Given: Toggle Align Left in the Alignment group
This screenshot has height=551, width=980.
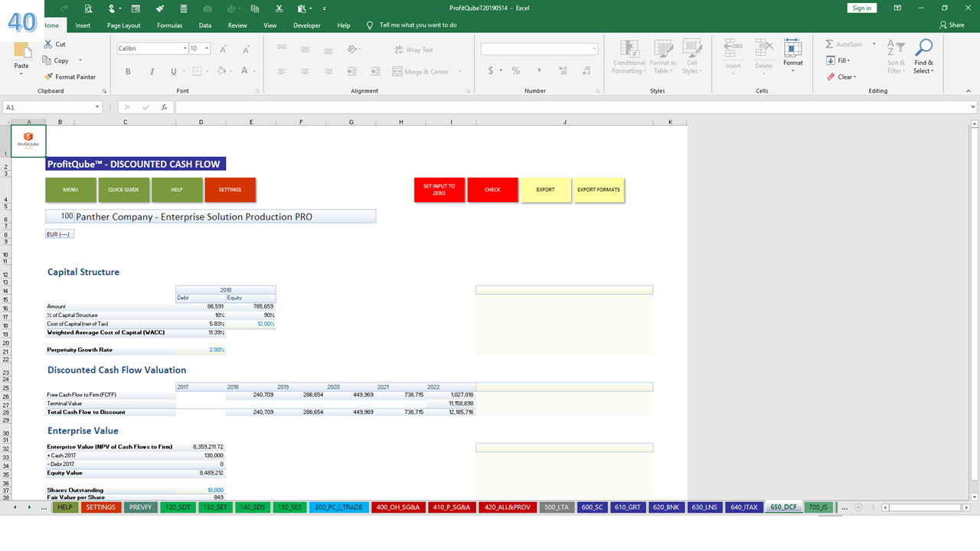Looking at the screenshot, I should point(282,71).
